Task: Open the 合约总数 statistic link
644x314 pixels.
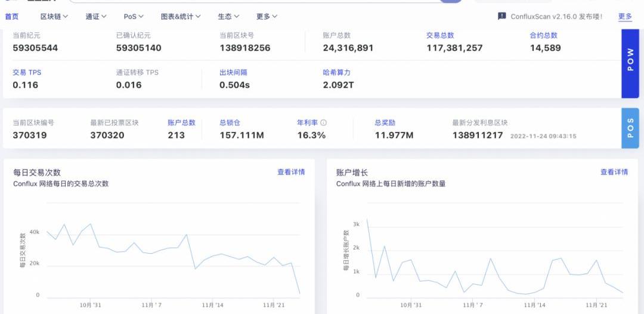Action: click(543, 35)
